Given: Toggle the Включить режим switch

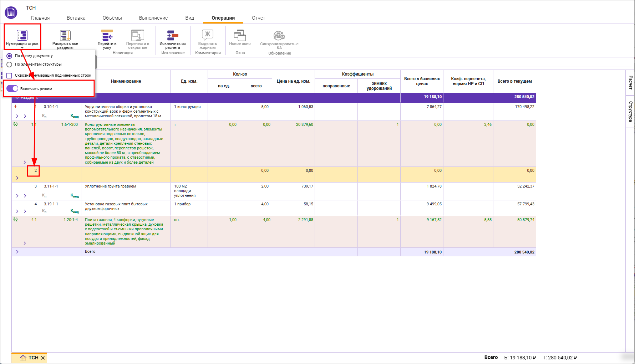Looking at the screenshot, I should coord(12,89).
